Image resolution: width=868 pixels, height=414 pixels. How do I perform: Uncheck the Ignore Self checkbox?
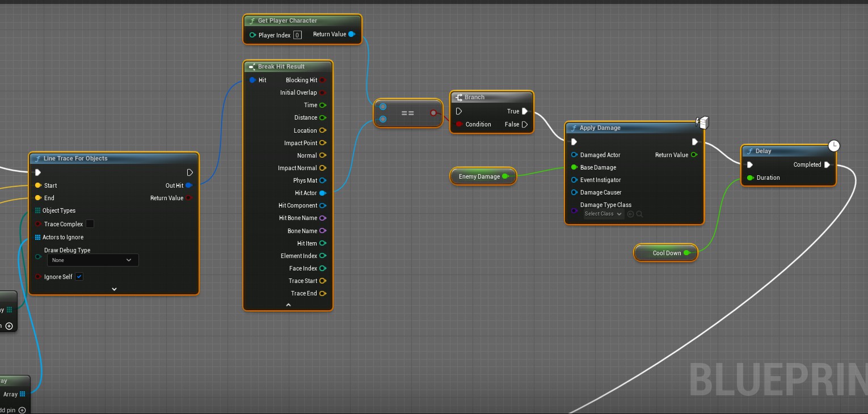tap(79, 277)
